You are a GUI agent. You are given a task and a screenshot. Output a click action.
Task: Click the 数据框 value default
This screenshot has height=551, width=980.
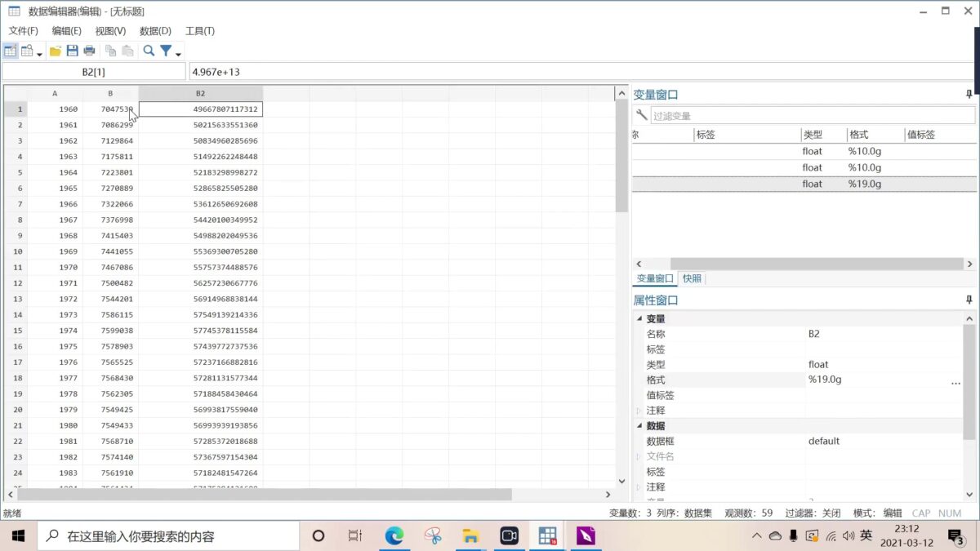(x=824, y=442)
